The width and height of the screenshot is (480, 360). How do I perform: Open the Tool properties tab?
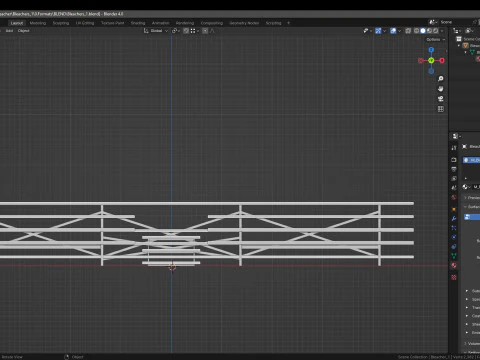click(454, 148)
